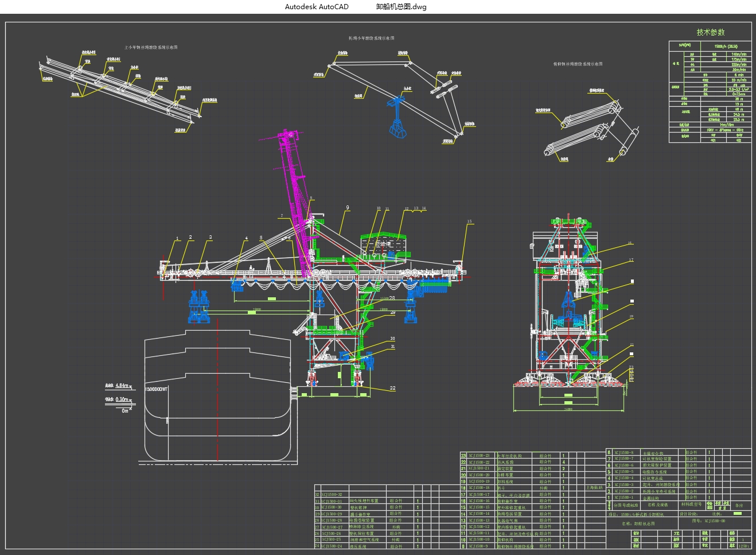This screenshot has height=555, width=756.
Task: Select part code XCJ1500-23 in parts list
Action: click(479, 456)
